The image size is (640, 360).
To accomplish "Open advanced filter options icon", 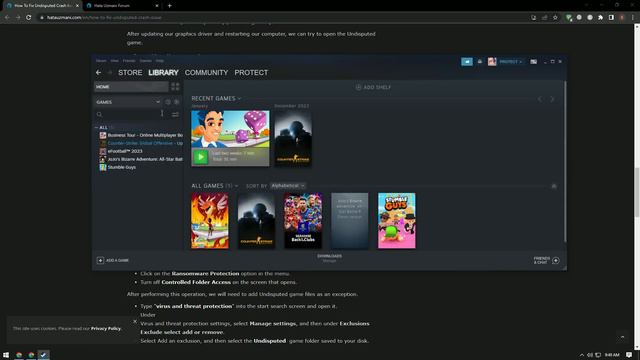I will (175, 114).
